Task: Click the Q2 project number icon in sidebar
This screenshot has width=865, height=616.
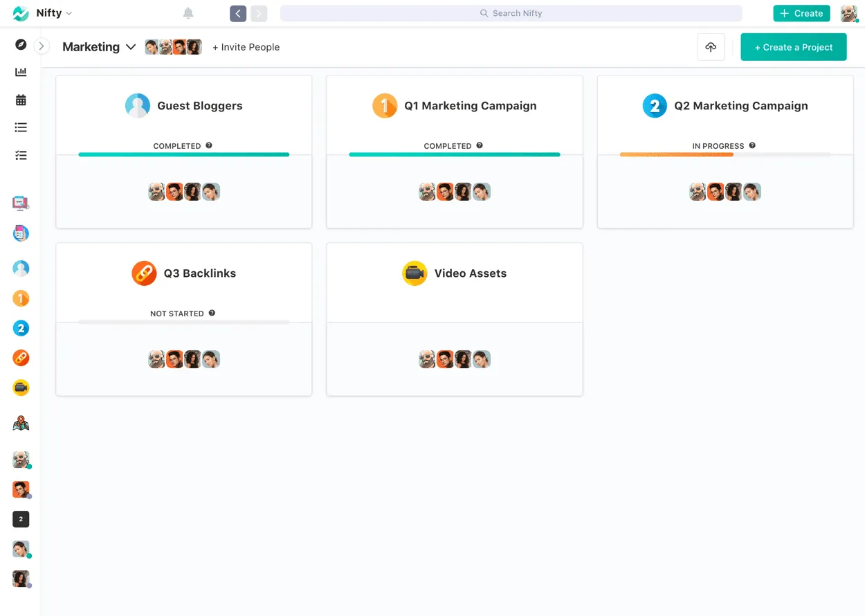Action: point(20,327)
